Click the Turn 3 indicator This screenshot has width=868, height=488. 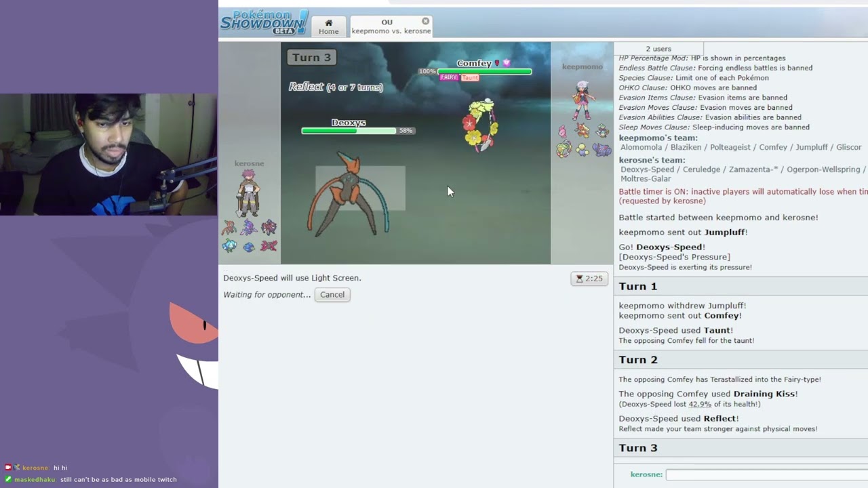312,58
